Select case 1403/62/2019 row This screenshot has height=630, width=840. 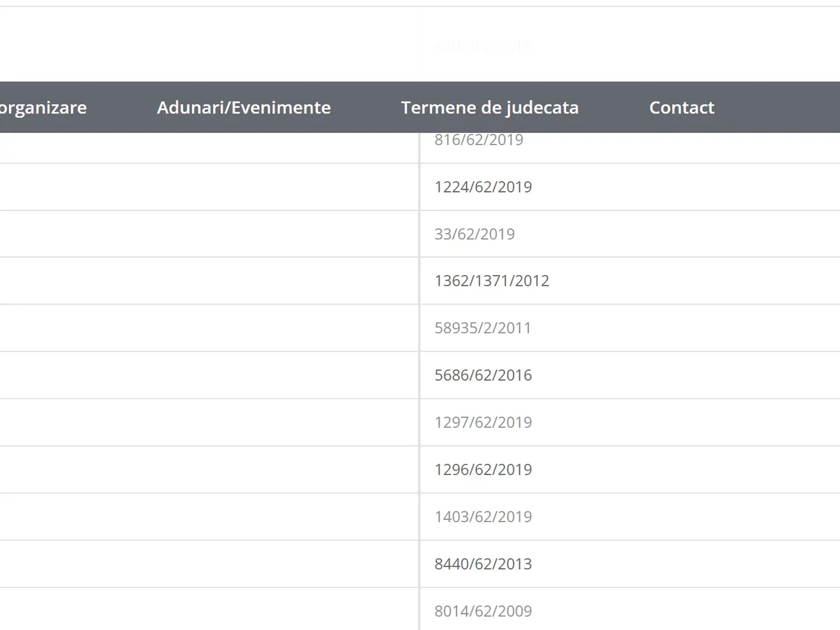(x=483, y=517)
